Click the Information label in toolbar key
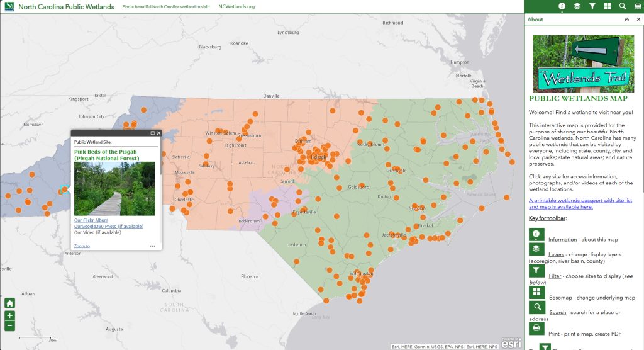 [562, 239]
